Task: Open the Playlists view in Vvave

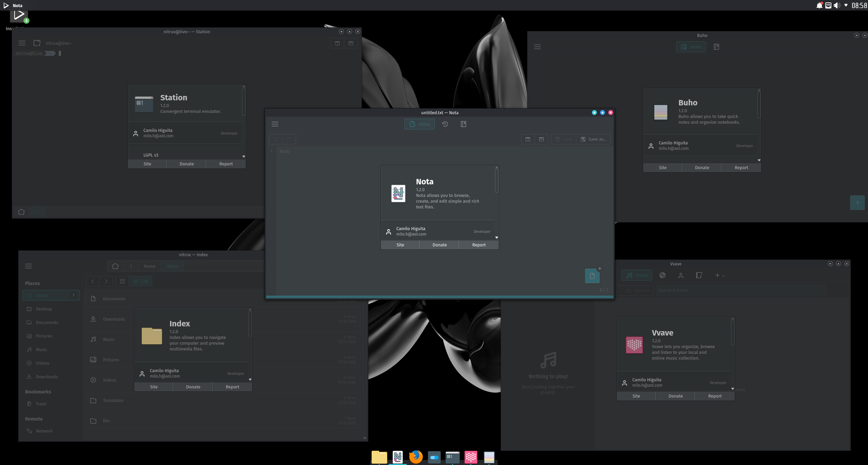Action: coord(699,275)
